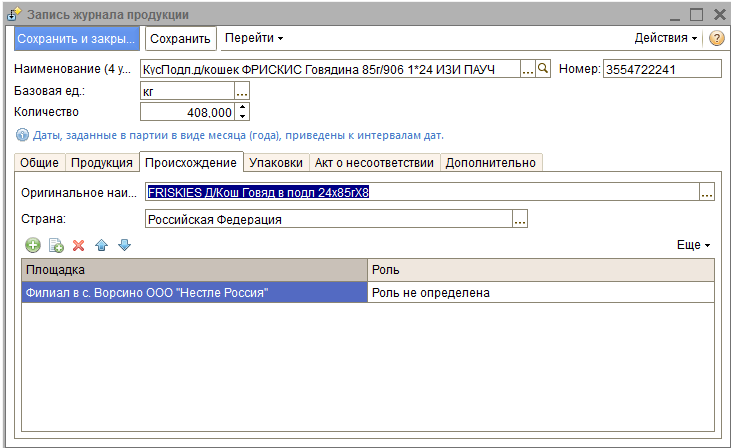Click the Оригинальное наименование FRISKIES field
The image size is (731, 448).
click(422, 192)
